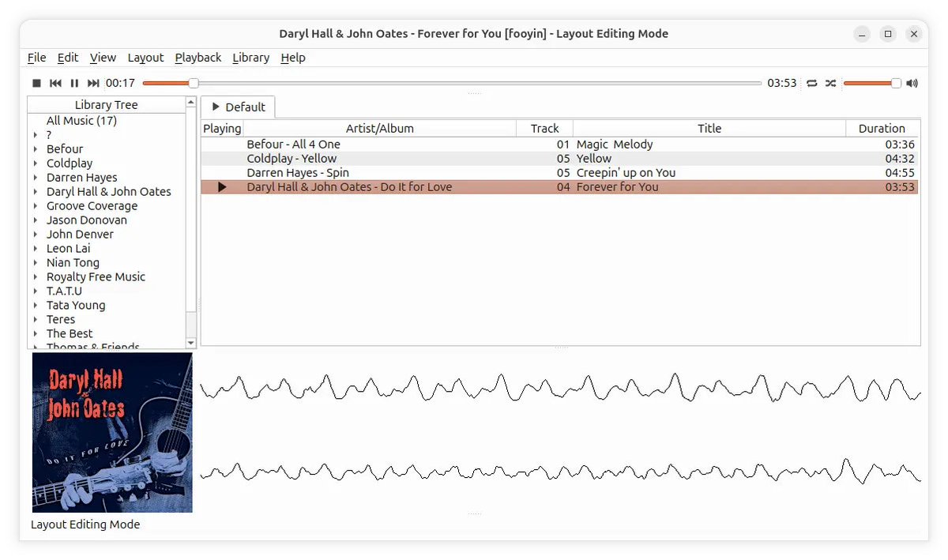Expand the Tata Young tree node
This screenshot has height=560, width=948.
(36, 306)
